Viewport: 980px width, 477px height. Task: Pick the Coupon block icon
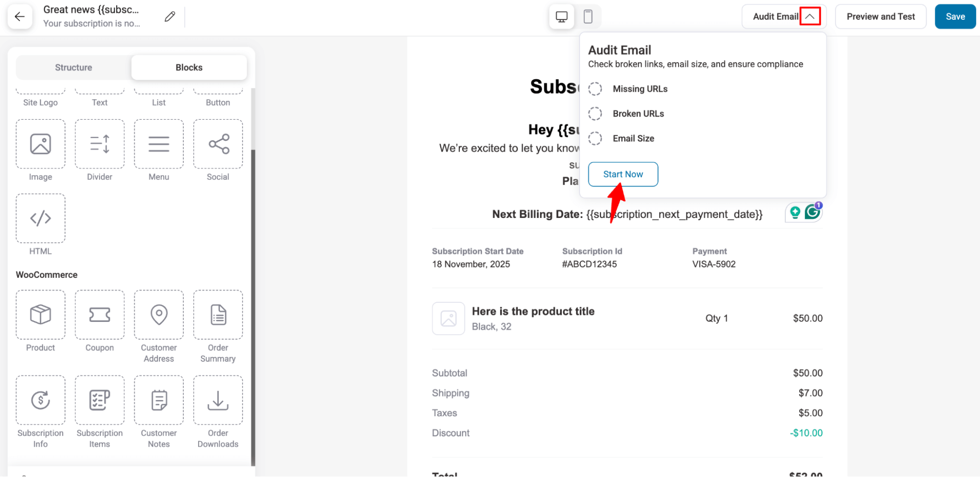[100, 315]
